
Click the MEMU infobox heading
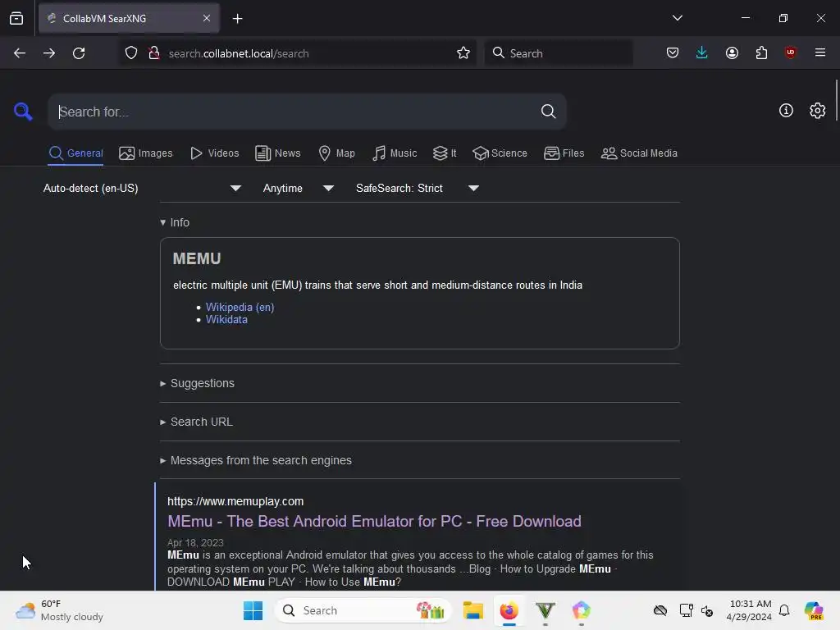point(197,258)
